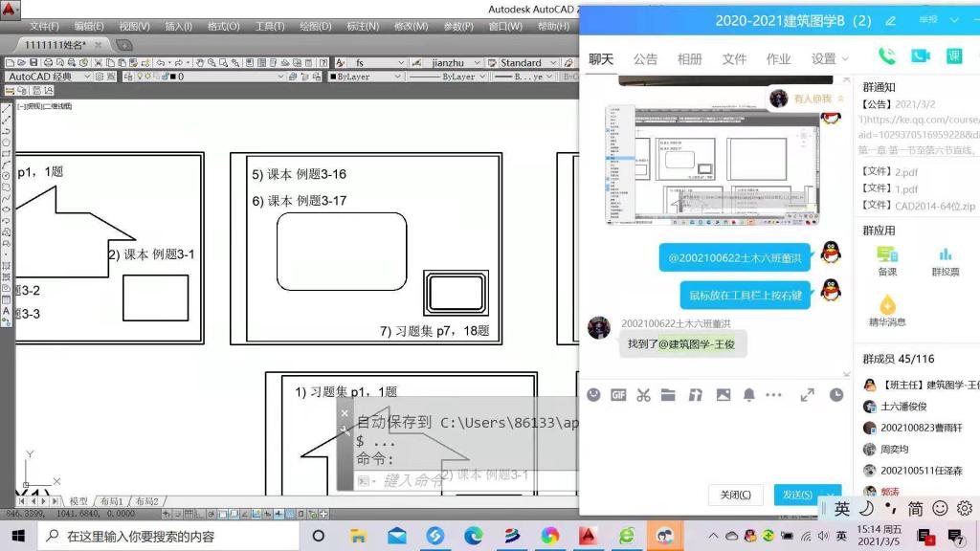
Task: Start a group voice call
Action: coord(887,56)
